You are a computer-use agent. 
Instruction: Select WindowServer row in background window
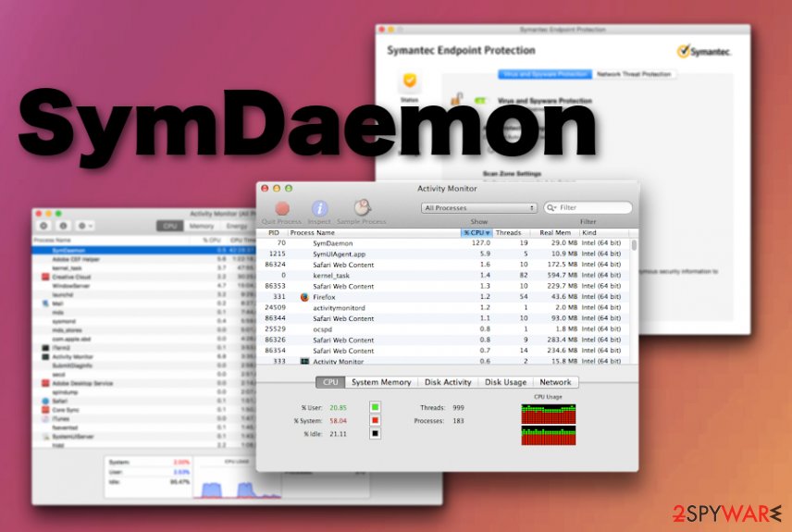[x=144, y=286]
